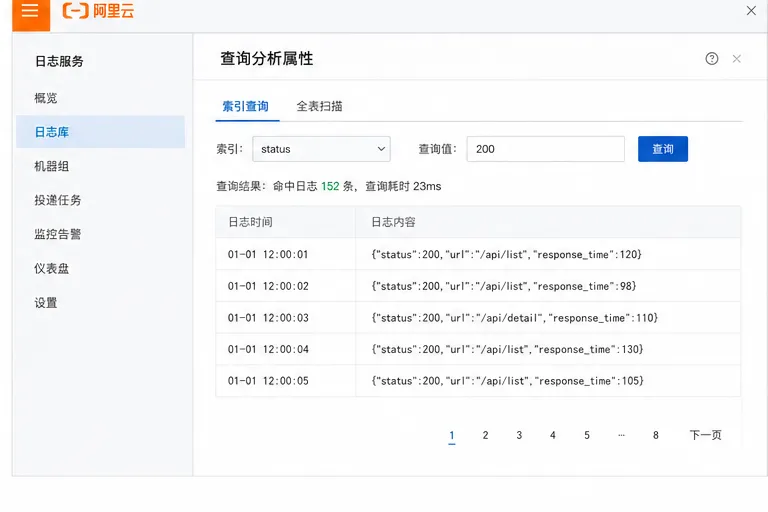This screenshot has height=512, width=768.
Task: Select log time 01-01 12:00:02
Action: coord(268,286)
